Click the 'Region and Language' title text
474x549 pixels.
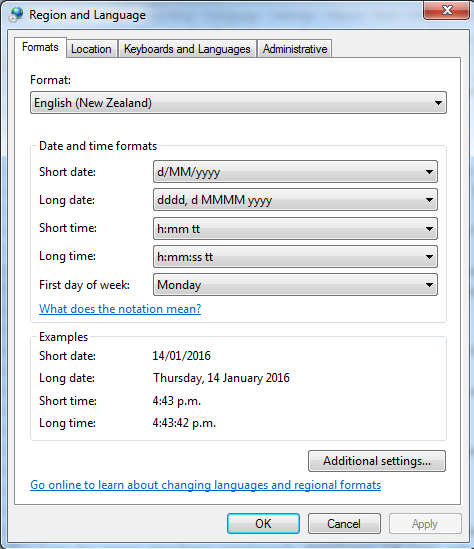(x=87, y=15)
